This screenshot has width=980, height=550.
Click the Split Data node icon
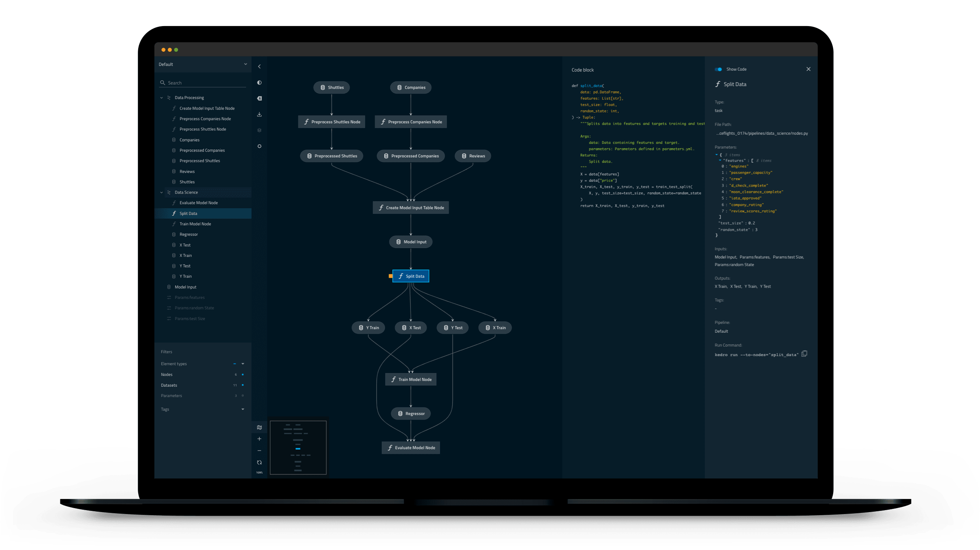coord(400,276)
